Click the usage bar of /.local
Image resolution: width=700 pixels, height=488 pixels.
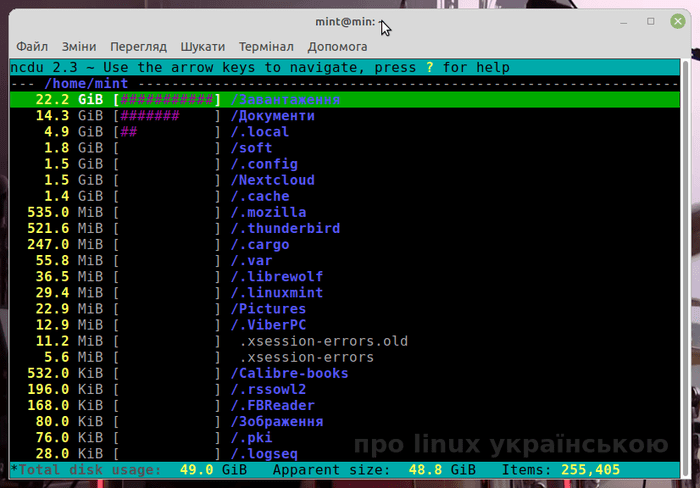[167, 132]
